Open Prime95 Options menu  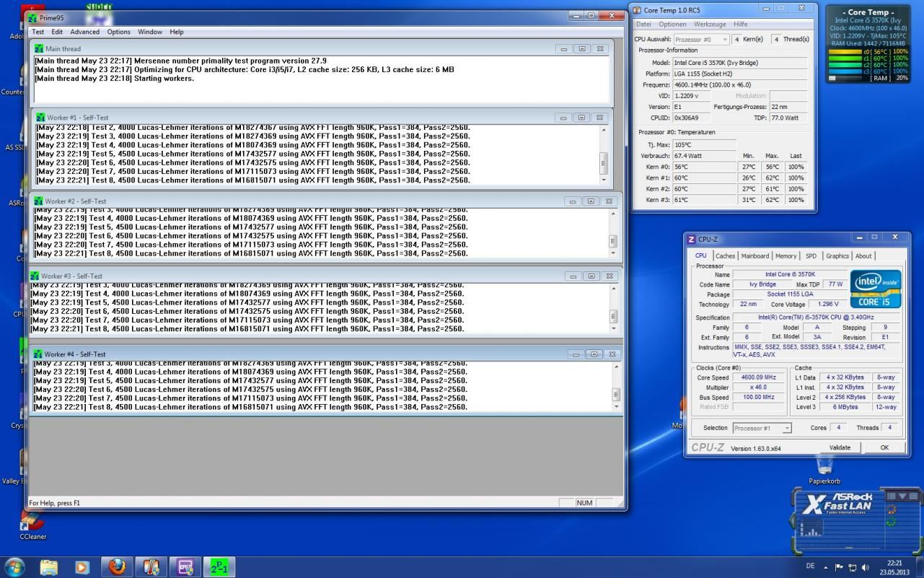[x=119, y=32]
